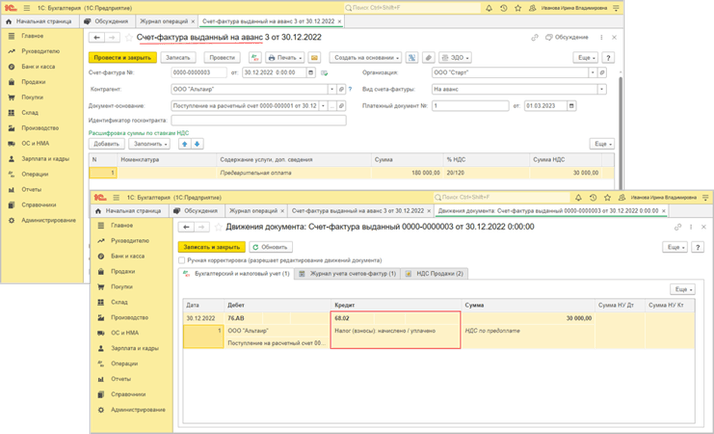Click the move row up arrow button

click(183, 144)
